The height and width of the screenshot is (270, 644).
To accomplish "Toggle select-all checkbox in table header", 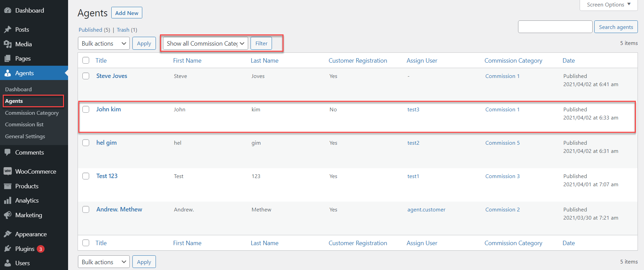I will [86, 60].
